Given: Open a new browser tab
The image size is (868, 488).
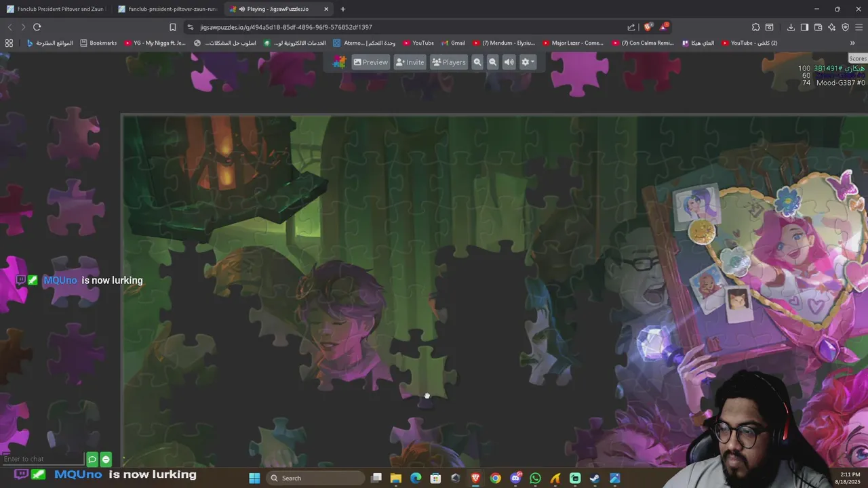Looking at the screenshot, I should (342, 9).
